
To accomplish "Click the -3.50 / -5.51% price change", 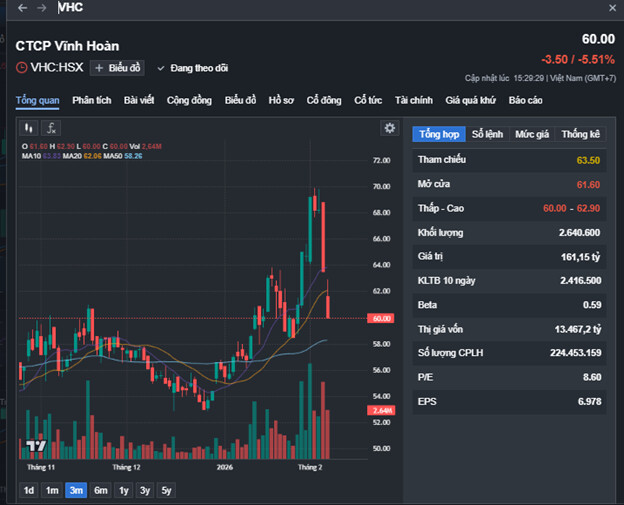I will point(578,60).
